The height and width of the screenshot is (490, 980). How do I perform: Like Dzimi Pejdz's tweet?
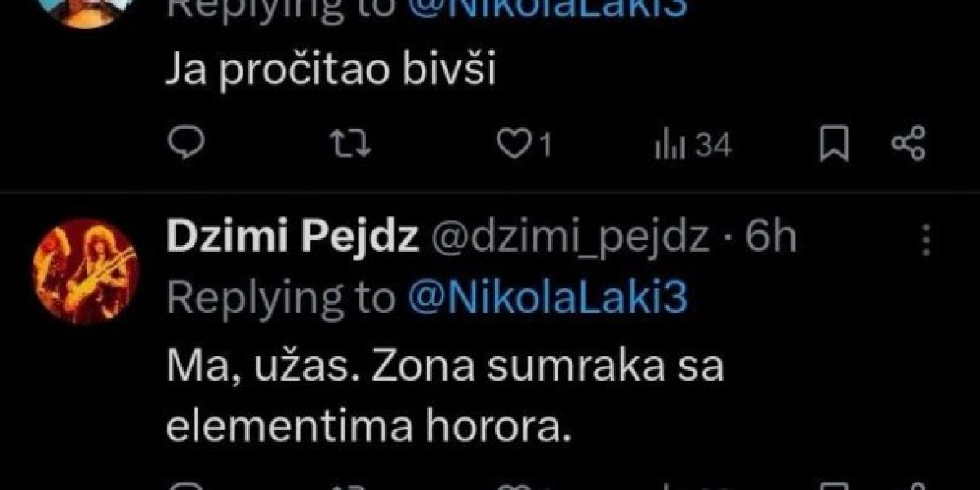513,485
